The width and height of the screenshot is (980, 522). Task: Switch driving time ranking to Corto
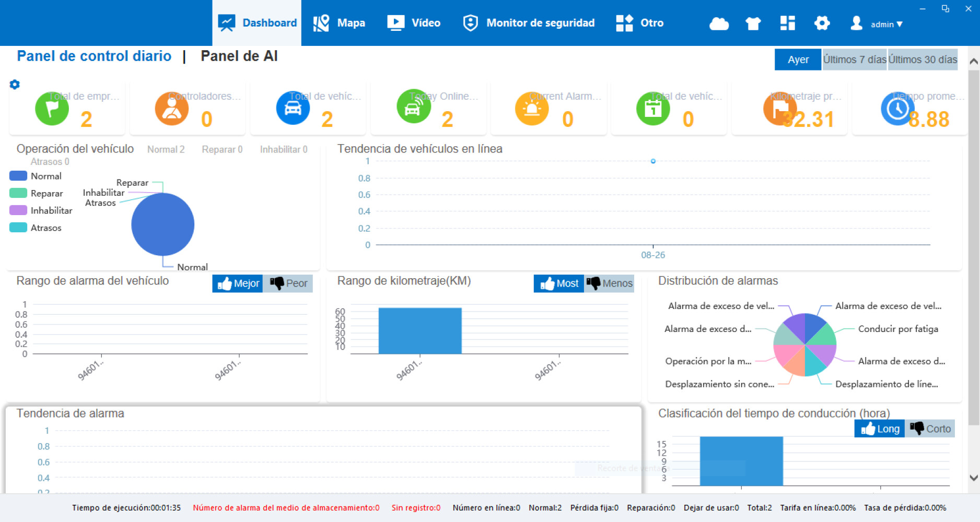point(930,429)
